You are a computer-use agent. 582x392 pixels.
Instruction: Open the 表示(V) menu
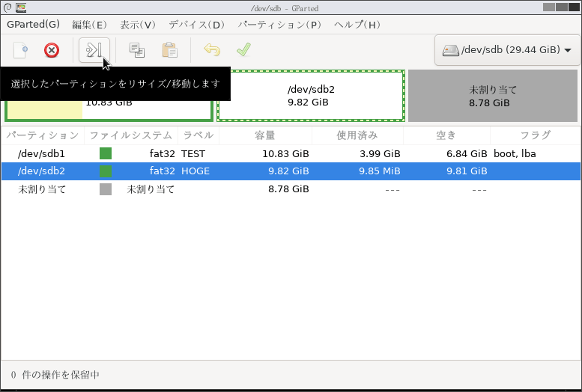coord(138,25)
